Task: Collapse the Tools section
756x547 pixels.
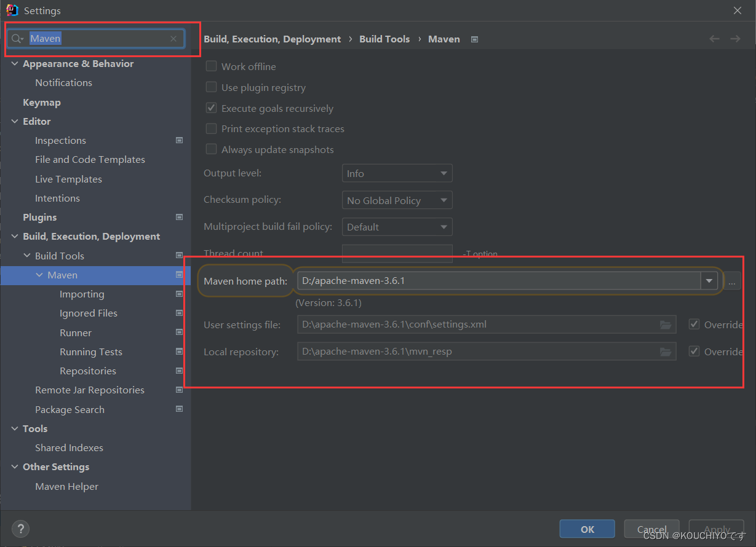Action: pos(15,429)
